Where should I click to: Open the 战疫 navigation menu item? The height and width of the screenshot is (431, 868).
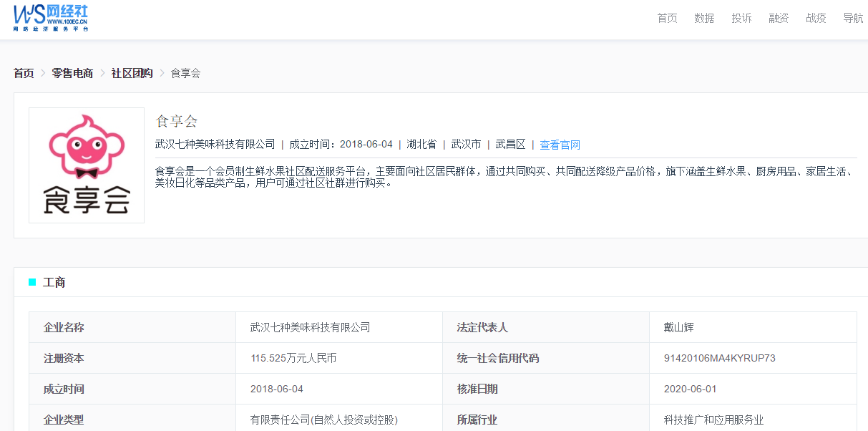tap(816, 18)
